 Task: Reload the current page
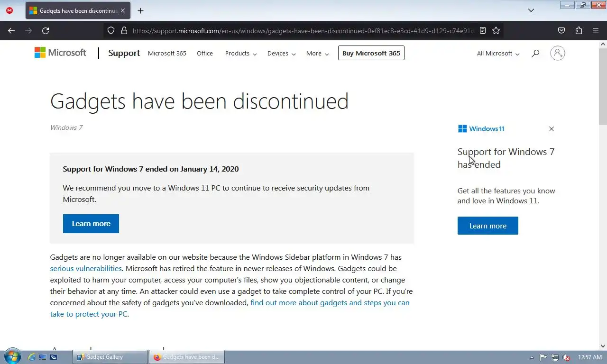coord(46,30)
